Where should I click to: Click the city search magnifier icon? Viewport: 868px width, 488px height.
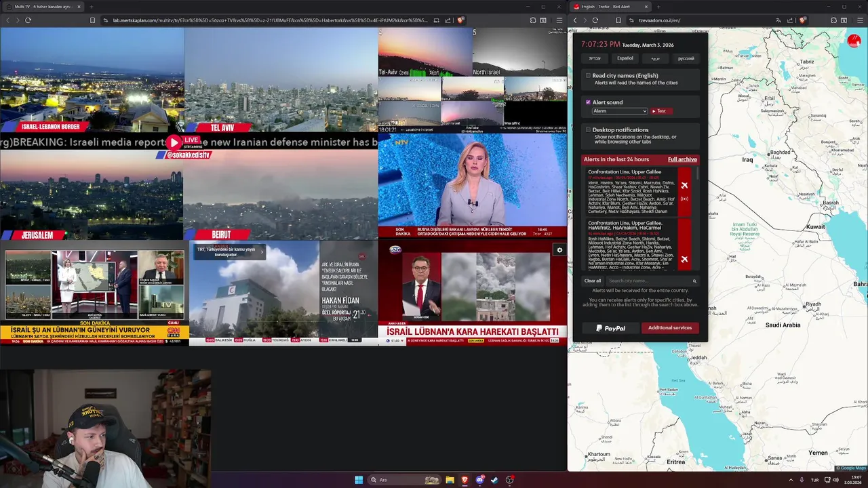694,281
